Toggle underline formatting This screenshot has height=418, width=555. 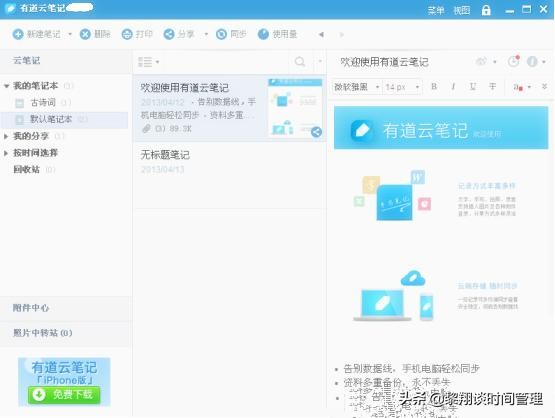pos(473,87)
